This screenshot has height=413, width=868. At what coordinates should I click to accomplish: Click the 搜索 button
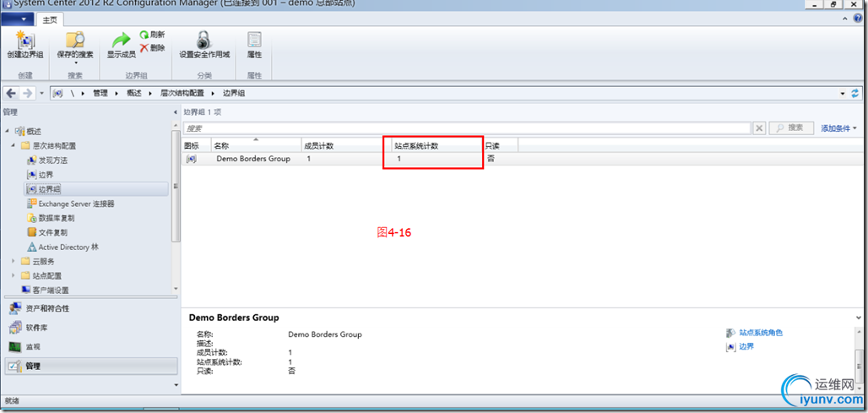(791, 128)
